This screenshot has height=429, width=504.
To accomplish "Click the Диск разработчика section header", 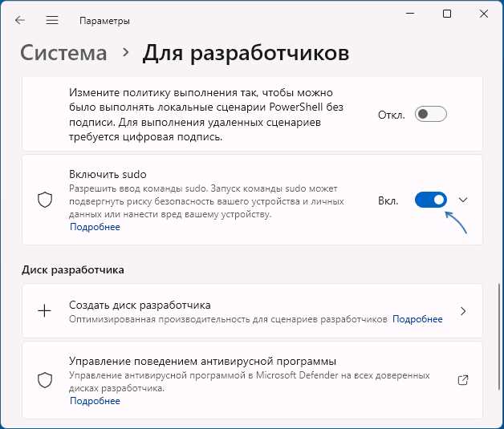I will click(x=73, y=269).
